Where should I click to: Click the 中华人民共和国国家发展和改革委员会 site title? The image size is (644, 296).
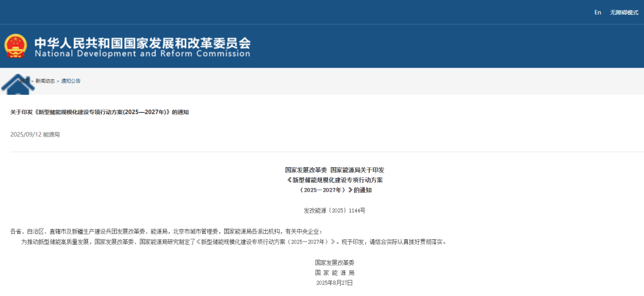(143, 43)
